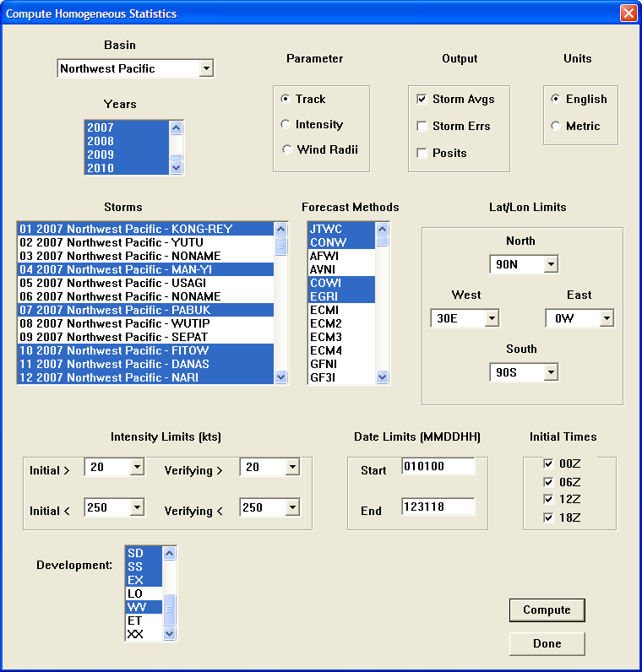Open the Basin dropdown (Northwest Pacific)
Image resolution: width=642 pixels, height=672 pixels.
[206, 68]
